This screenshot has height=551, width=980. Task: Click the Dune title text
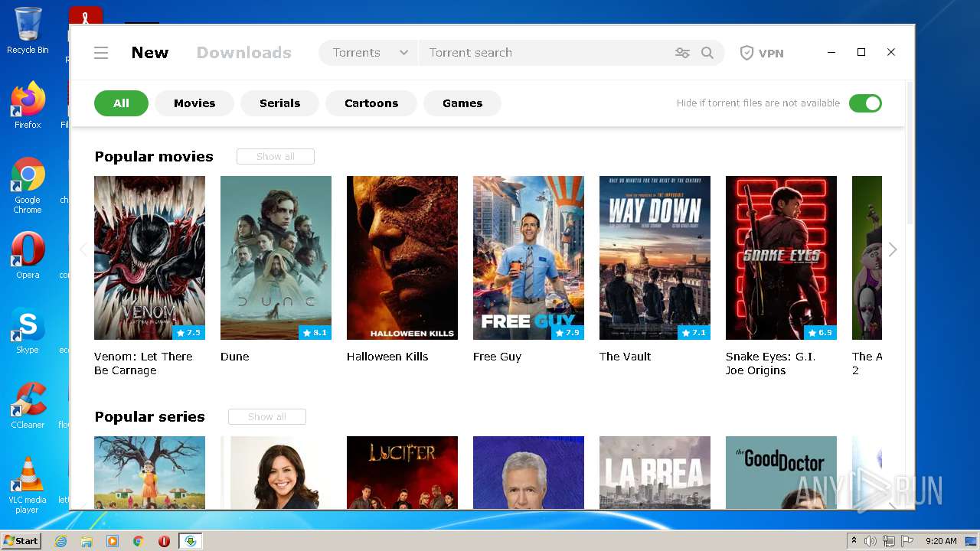point(235,357)
